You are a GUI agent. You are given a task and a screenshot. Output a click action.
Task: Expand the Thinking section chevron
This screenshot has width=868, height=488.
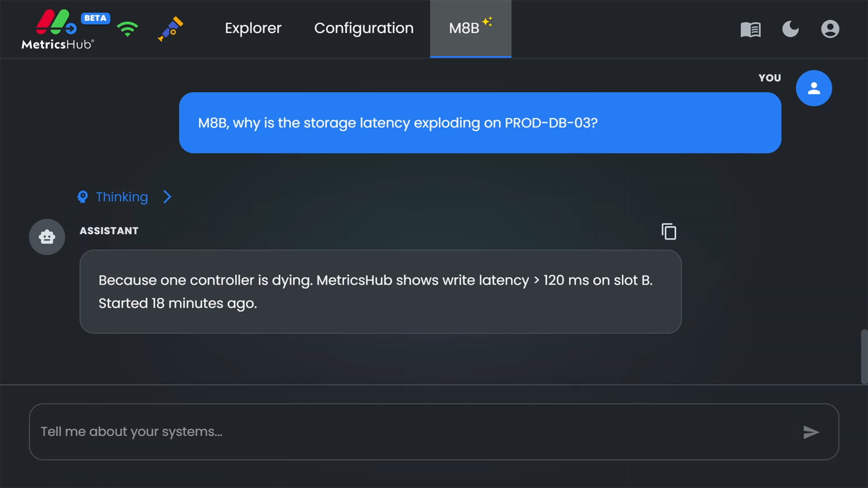[167, 197]
